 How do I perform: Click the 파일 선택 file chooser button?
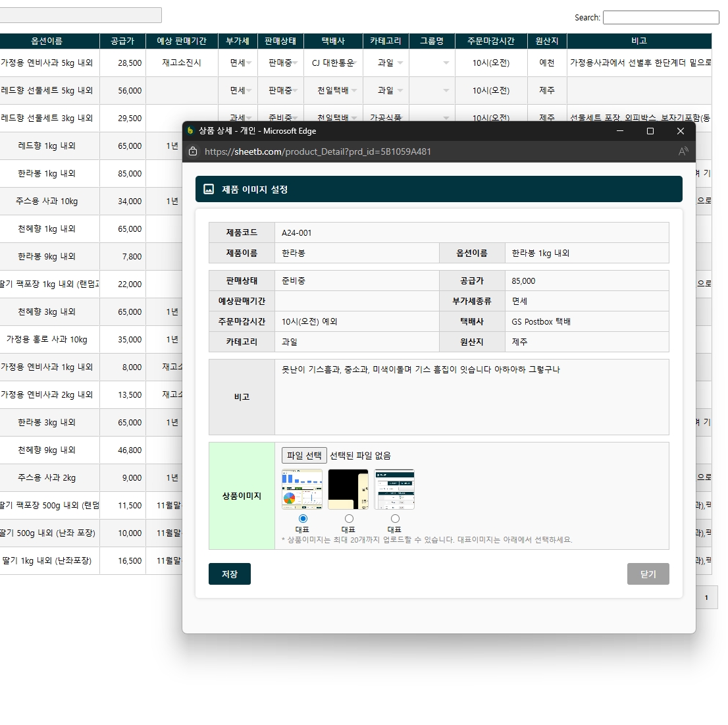coord(304,455)
